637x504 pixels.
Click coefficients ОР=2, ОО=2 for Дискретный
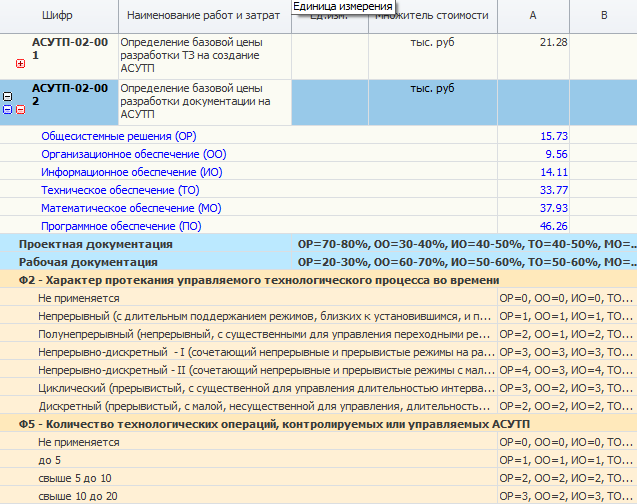[x=566, y=406]
